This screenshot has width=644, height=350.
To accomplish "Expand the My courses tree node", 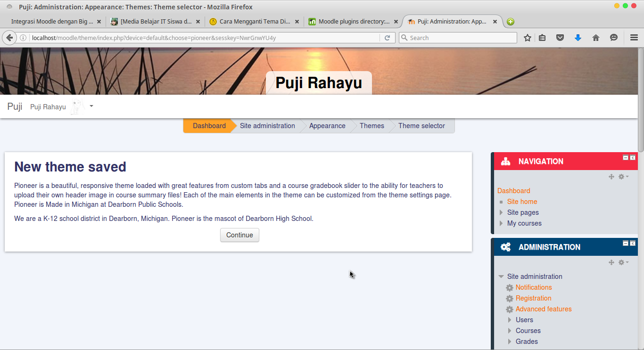I will coord(501,223).
